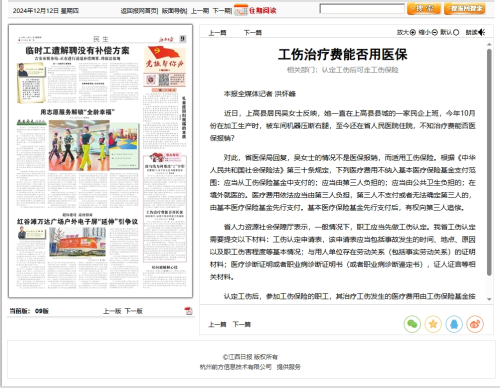Open story 用志愿服务解锁"全龄幸福" on page
Screen dimensions: 500x388
pyautogui.click(x=77, y=112)
